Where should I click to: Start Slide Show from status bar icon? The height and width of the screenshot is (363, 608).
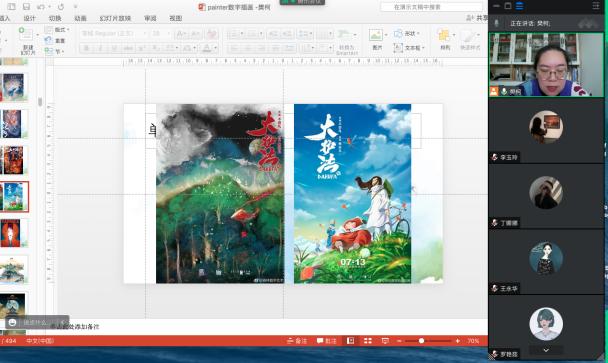(x=385, y=341)
